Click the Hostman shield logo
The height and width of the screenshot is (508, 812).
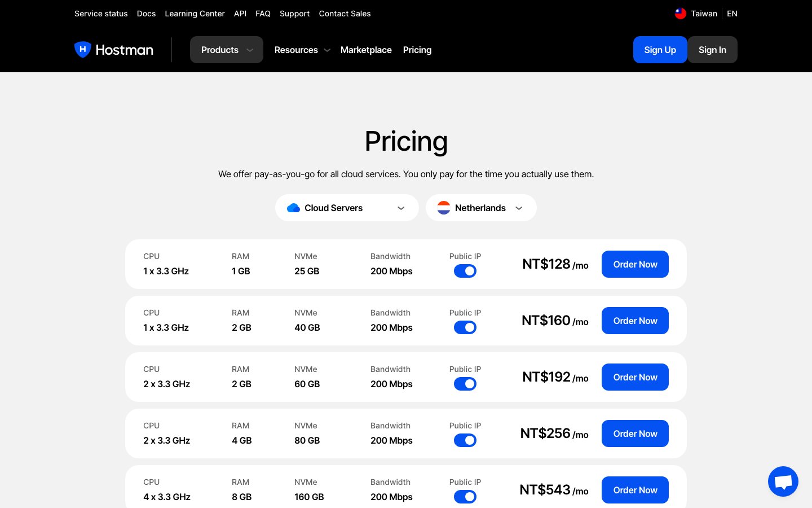(83, 50)
